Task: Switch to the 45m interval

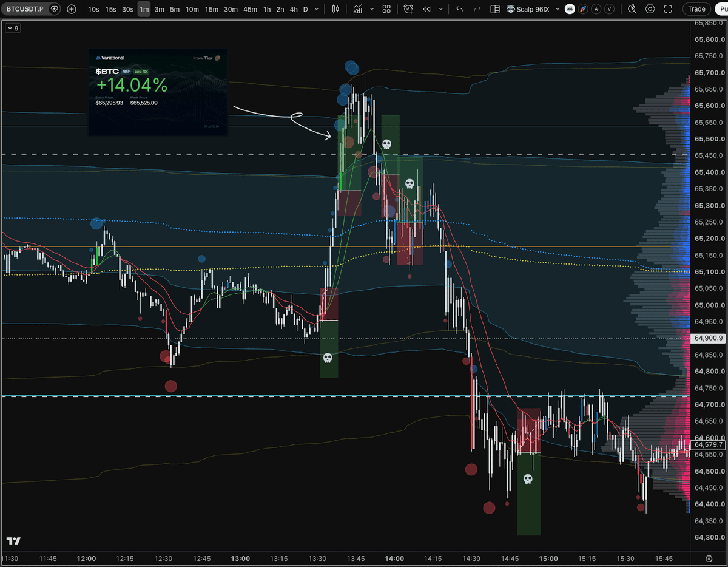Action: coord(250,9)
